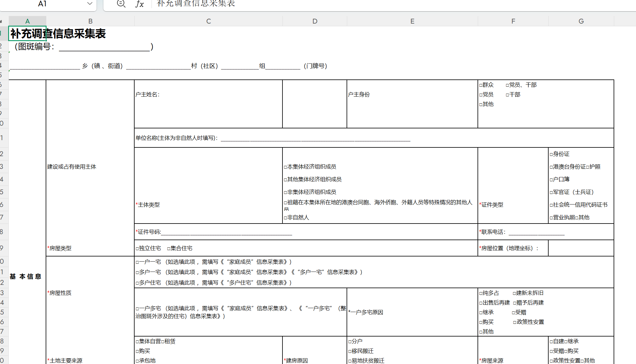
Task: Select column C header
Action: [208, 21]
